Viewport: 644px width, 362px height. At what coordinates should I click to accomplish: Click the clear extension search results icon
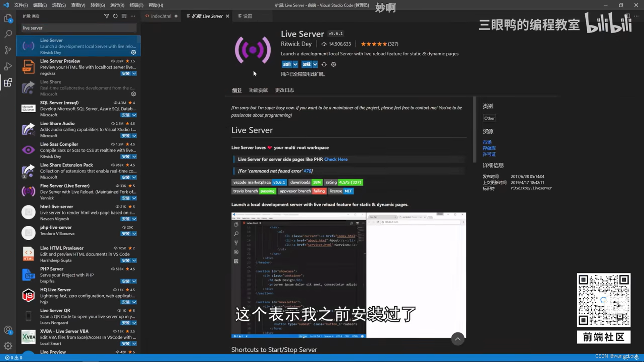tap(124, 16)
